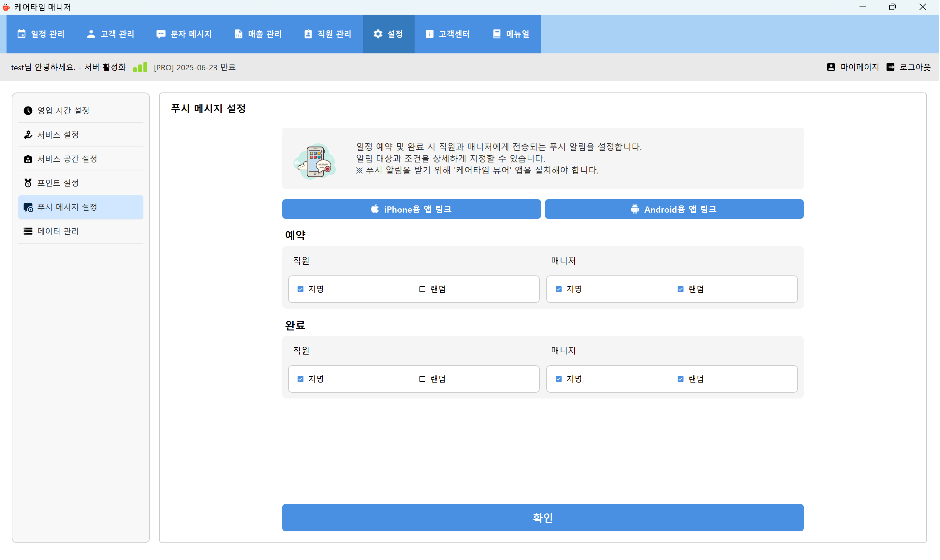Click the Apple icon on iPhone 앱 링크 button
940x560 pixels.
(375, 209)
